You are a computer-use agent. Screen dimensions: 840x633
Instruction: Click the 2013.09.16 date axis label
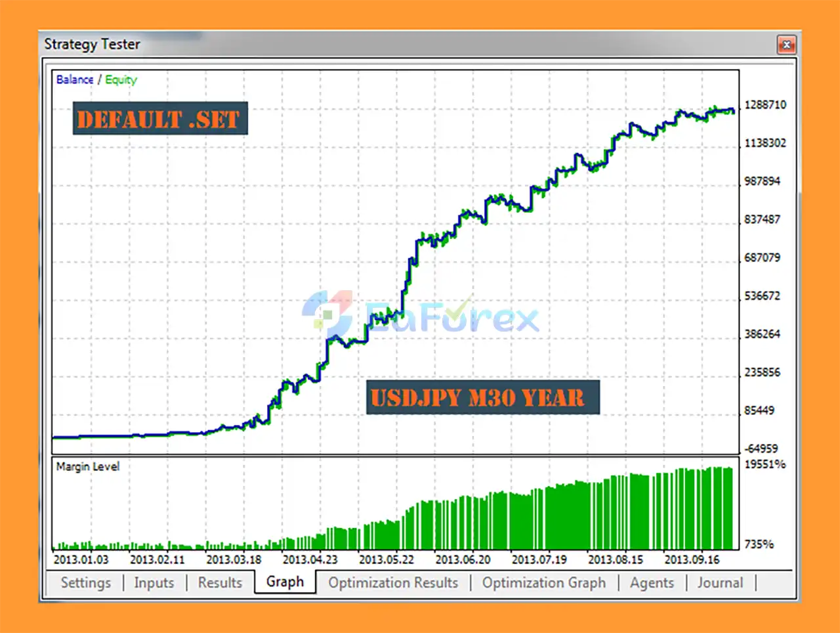click(692, 559)
